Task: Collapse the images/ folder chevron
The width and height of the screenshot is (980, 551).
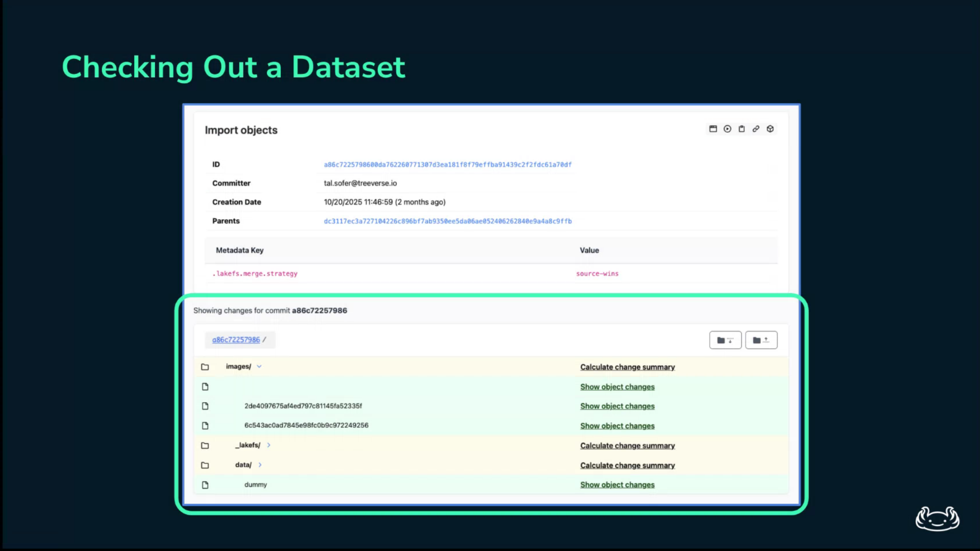Action: (x=259, y=366)
